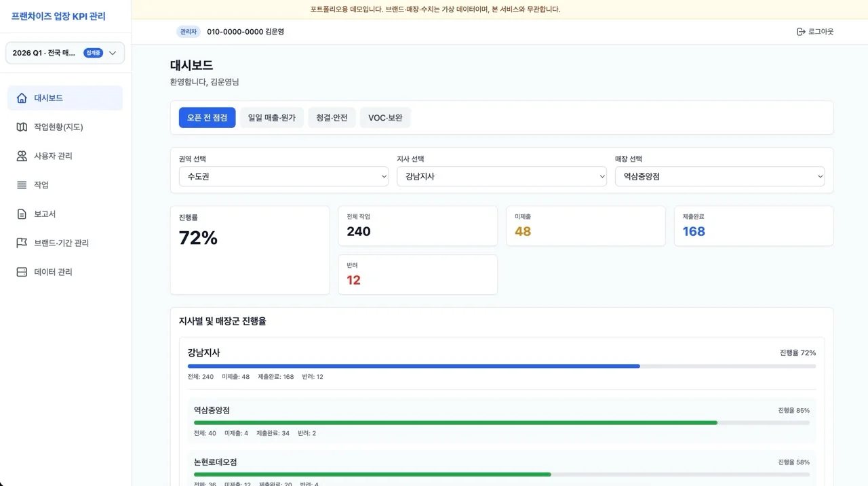Click the 논현로데오점 store row name
This screenshot has height=486, width=868.
pyautogui.click(x=216, y=462)
